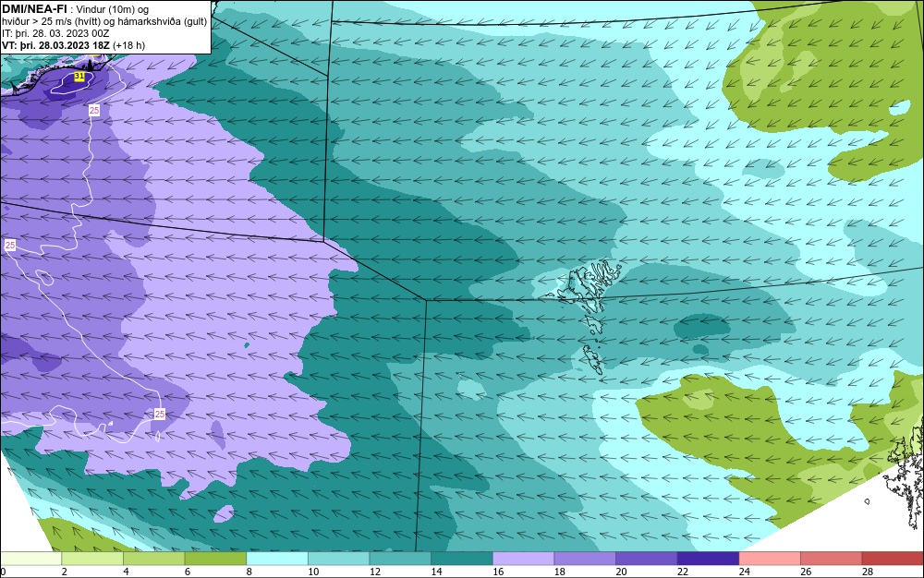Click the legend tick label '24'
Viewport: 924px width, 578px height.
[x=744, y=572]
